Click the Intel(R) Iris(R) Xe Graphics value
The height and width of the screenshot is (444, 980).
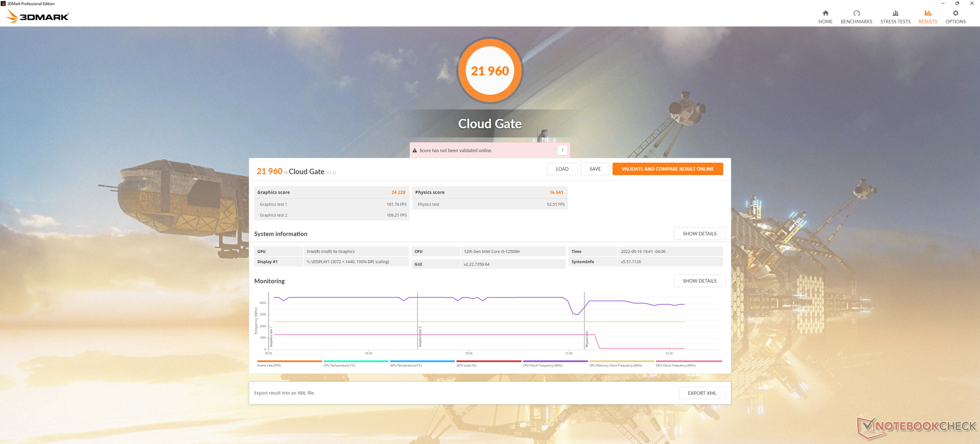click(331, 252)
